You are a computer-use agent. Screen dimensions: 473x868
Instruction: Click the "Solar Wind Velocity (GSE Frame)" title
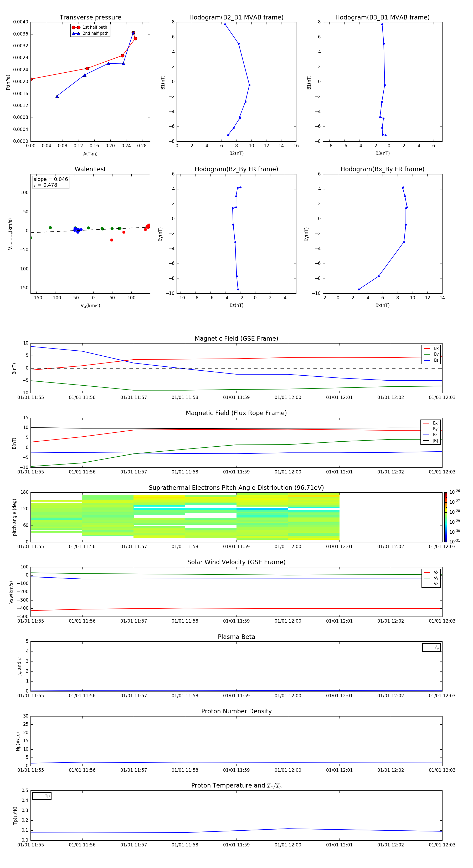[x=236, y=562]
